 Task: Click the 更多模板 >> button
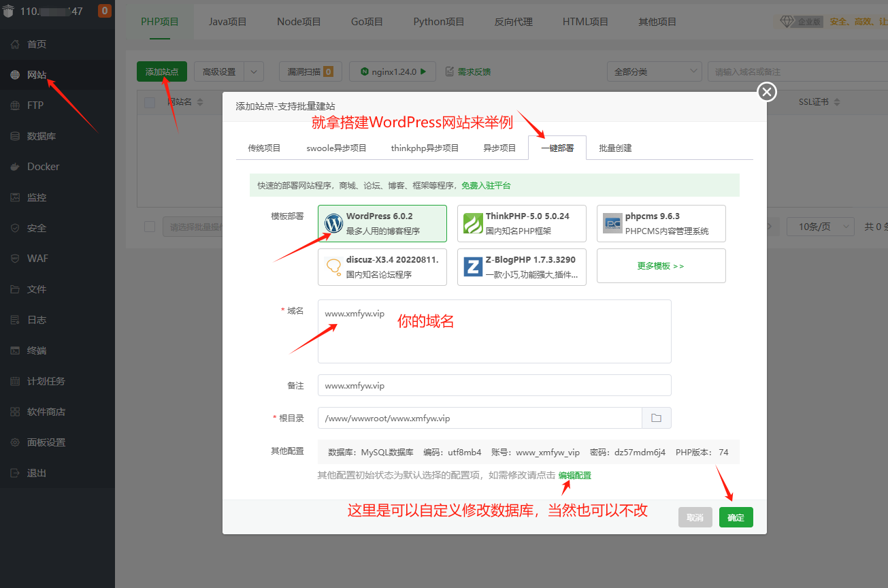tap(661, 266)
